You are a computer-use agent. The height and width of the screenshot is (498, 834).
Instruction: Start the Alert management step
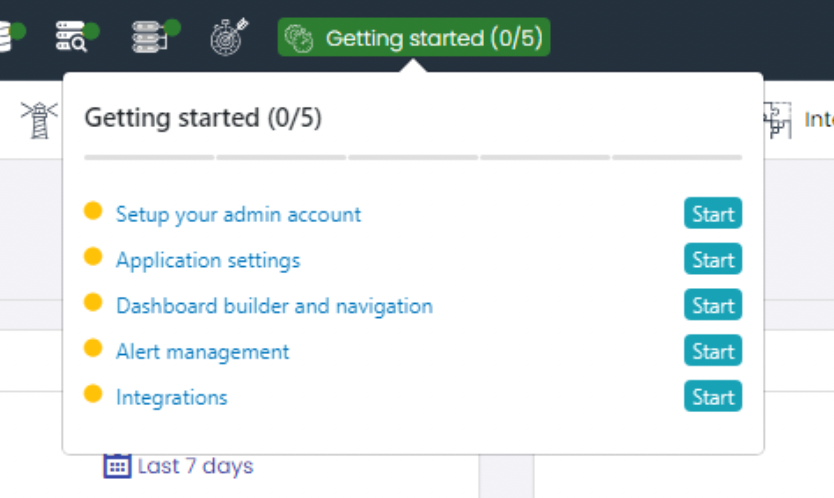point(713,351)
